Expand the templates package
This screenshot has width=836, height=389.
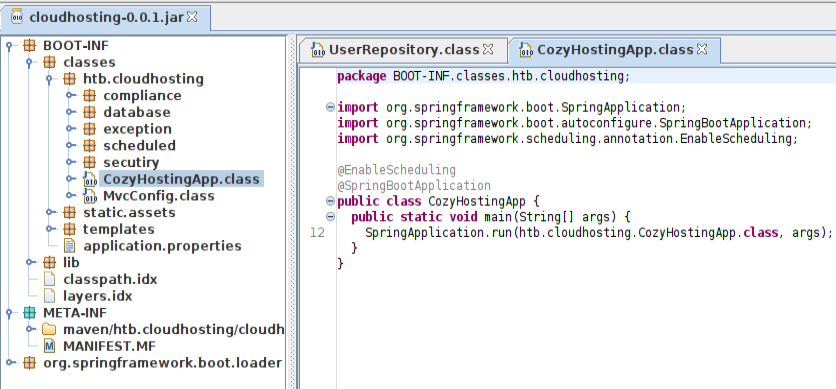pos(50,229)
